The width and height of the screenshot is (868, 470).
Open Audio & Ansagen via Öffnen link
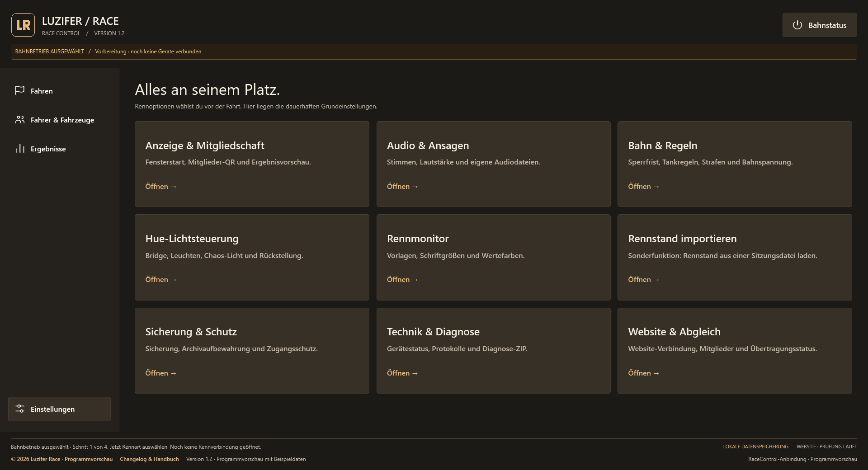(x=402, y=186)
